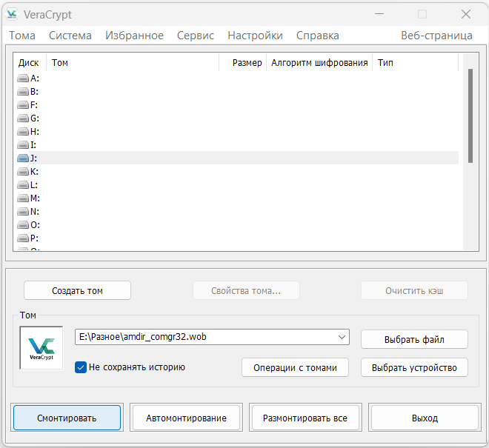Close the VeraCrypt window
This screenshot has height=448, width=489.
point(466,14)
